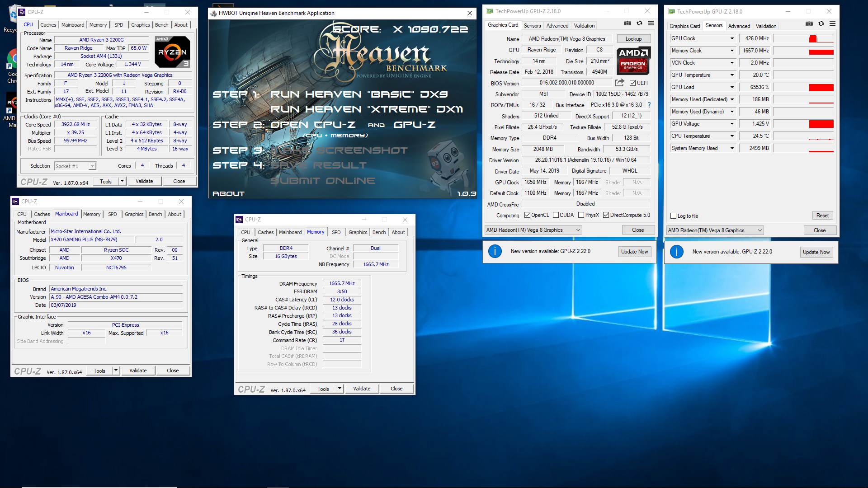Click the BIOS export share icon

[x=619, y=83]
